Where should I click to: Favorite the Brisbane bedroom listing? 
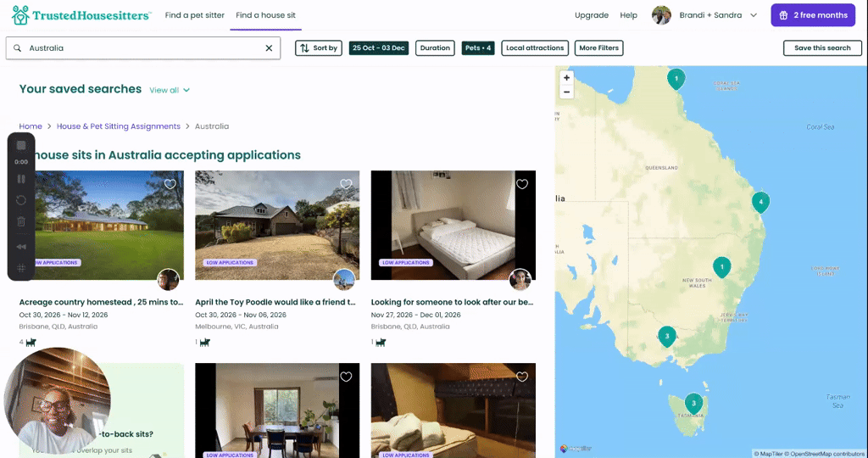(x=522, y=184)
